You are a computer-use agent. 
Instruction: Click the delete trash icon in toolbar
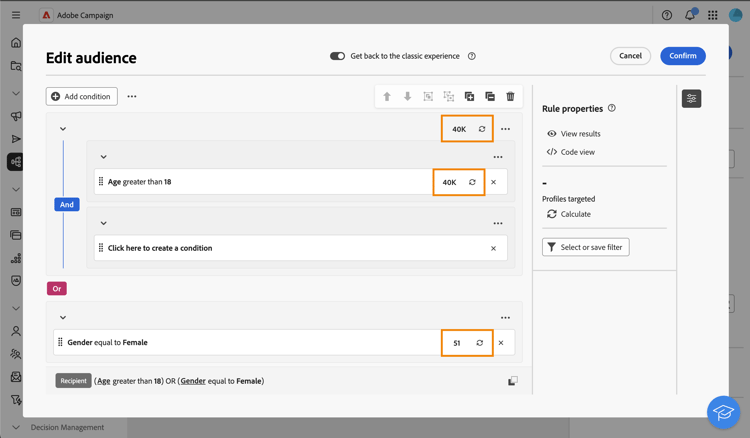[x=510, y=97]
